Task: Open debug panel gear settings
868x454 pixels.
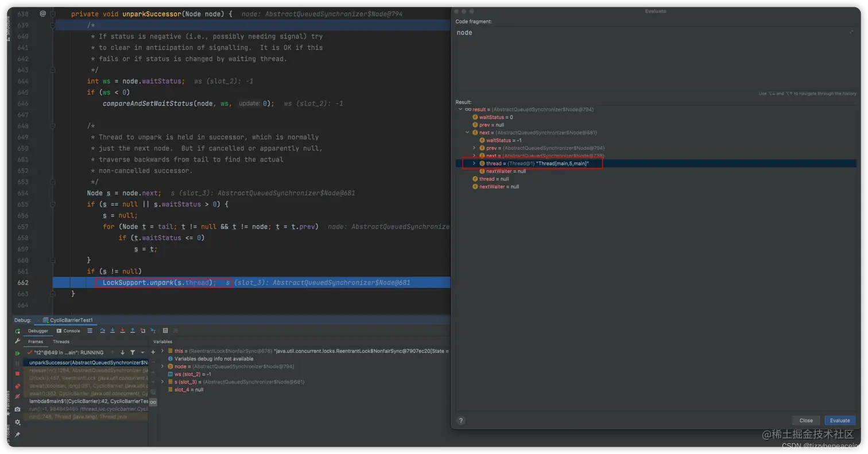Action: (x=17, y=422)
